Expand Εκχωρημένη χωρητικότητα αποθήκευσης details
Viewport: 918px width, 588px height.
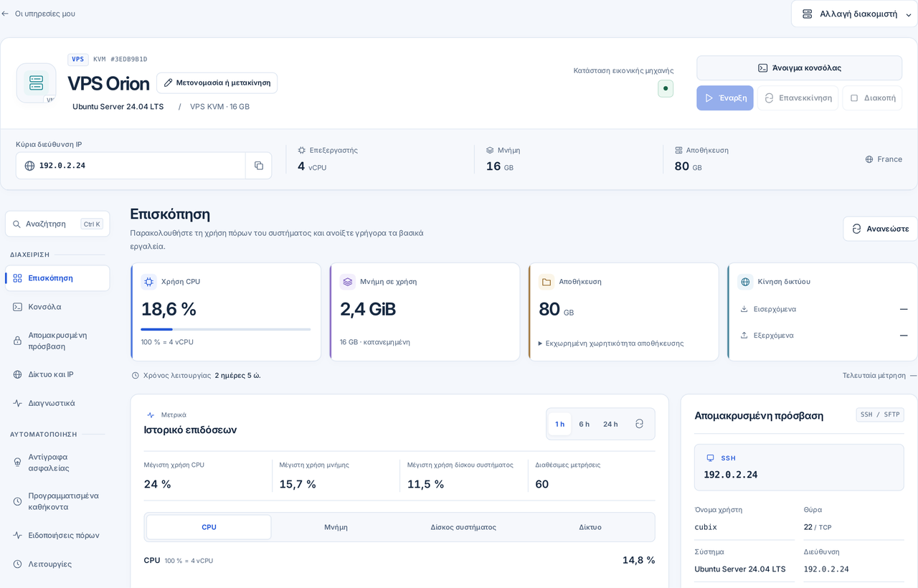(611, 343)
